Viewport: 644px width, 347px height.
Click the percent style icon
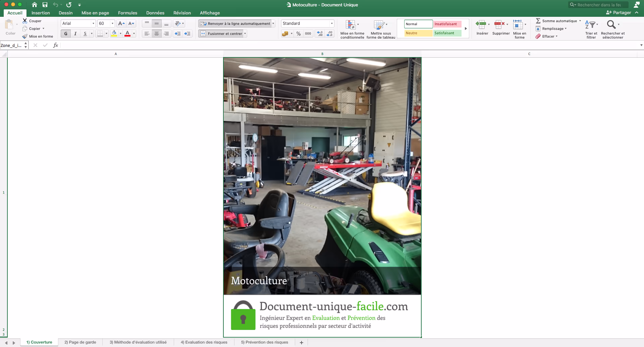(299, 34)
